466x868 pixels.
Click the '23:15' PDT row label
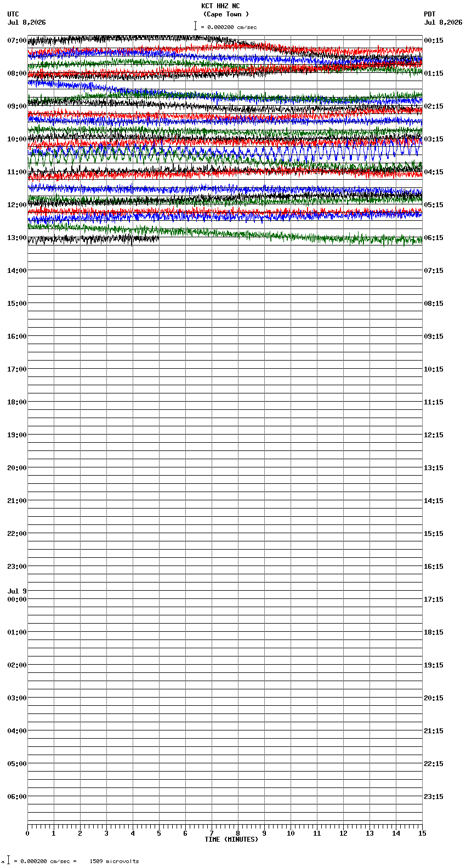pos(434,797)
